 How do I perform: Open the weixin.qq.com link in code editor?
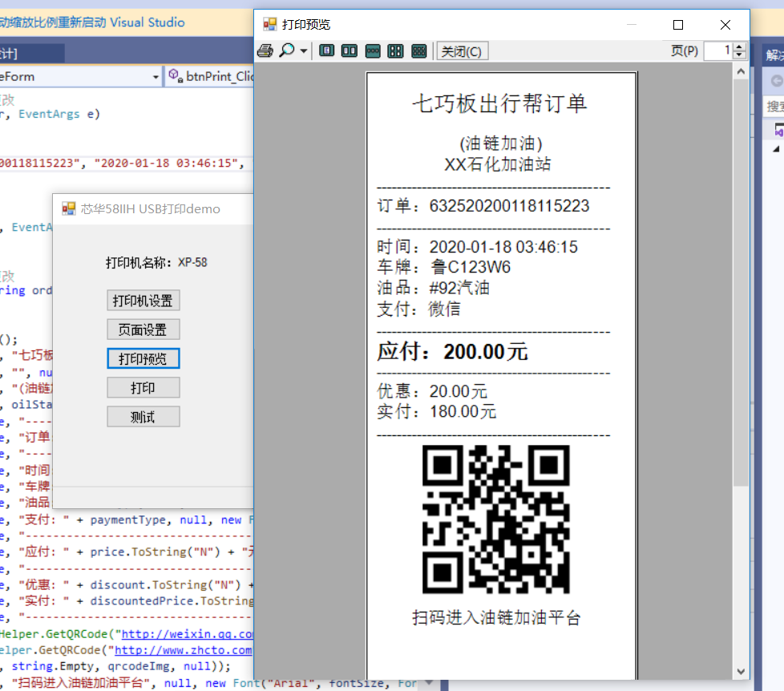188,634
